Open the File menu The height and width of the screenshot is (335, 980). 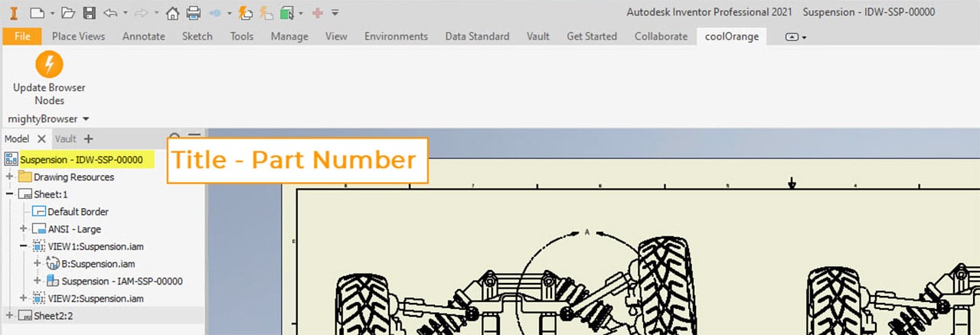[x=22, y=36]
